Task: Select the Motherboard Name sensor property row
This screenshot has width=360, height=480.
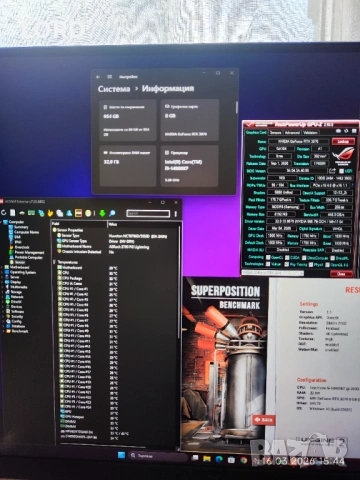Action: (103, 247)
